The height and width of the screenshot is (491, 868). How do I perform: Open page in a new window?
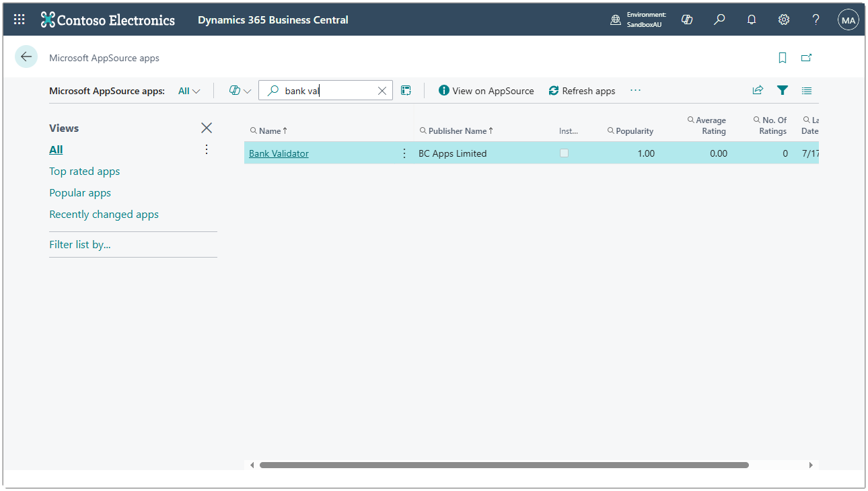click(806, 58)
